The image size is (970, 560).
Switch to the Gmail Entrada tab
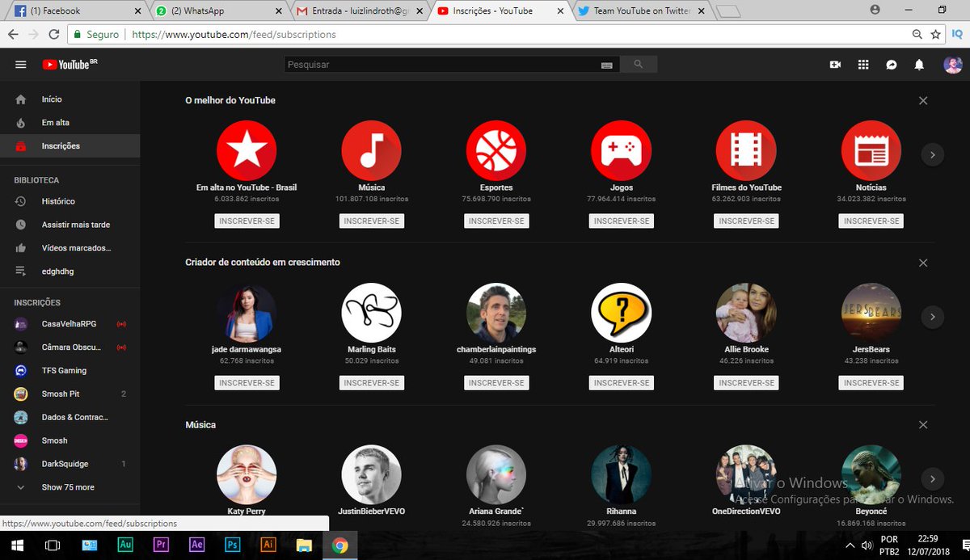(361, 11)
